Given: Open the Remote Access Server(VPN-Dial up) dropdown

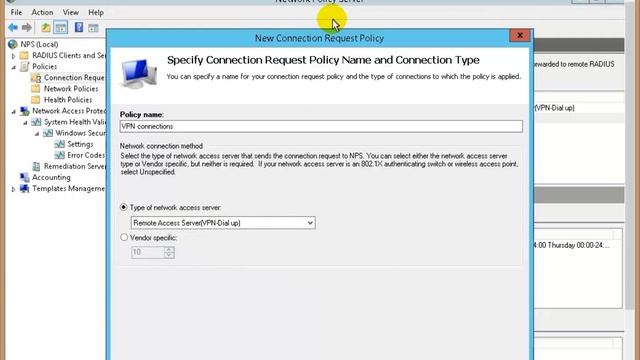Looking at the screenshot, I should (223, 223).
